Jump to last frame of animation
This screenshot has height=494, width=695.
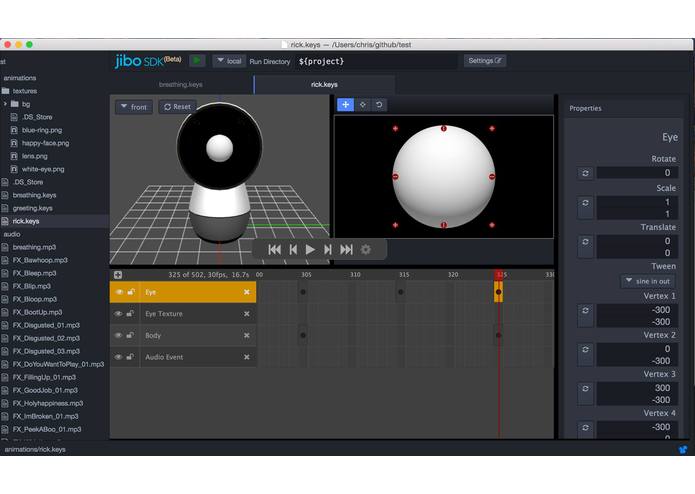coord(346,249)
